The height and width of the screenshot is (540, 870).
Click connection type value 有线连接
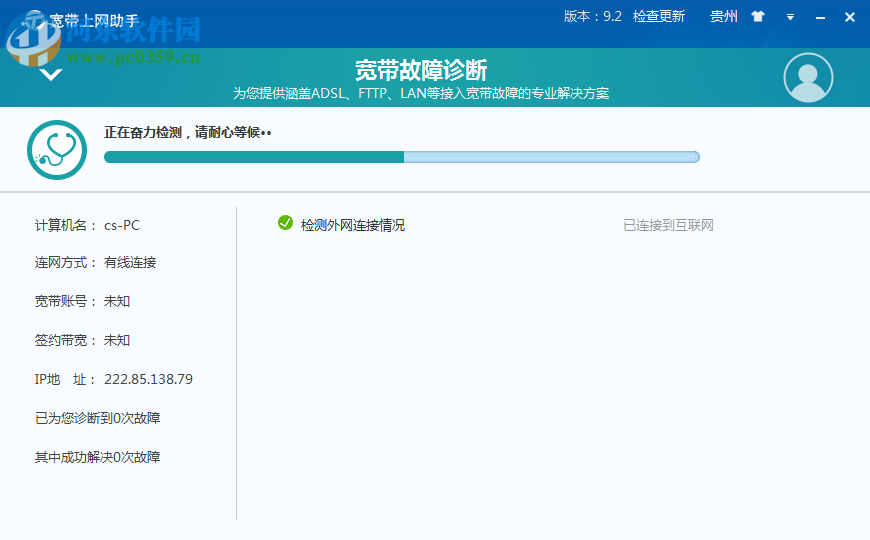click(130, 262)
